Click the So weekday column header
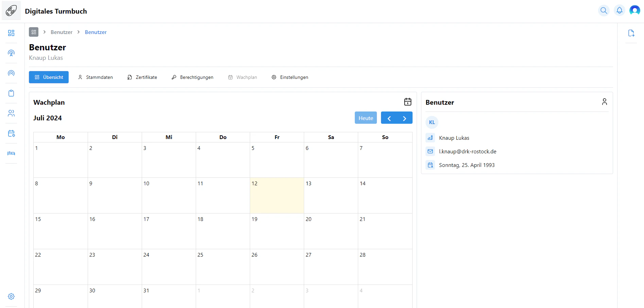This screenshot has width=644, height=308. click(385, 137)
